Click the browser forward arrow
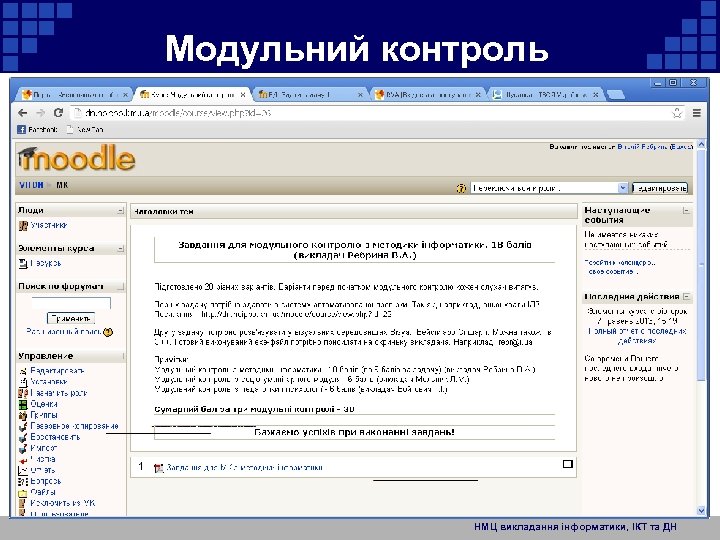 (40, 112)
